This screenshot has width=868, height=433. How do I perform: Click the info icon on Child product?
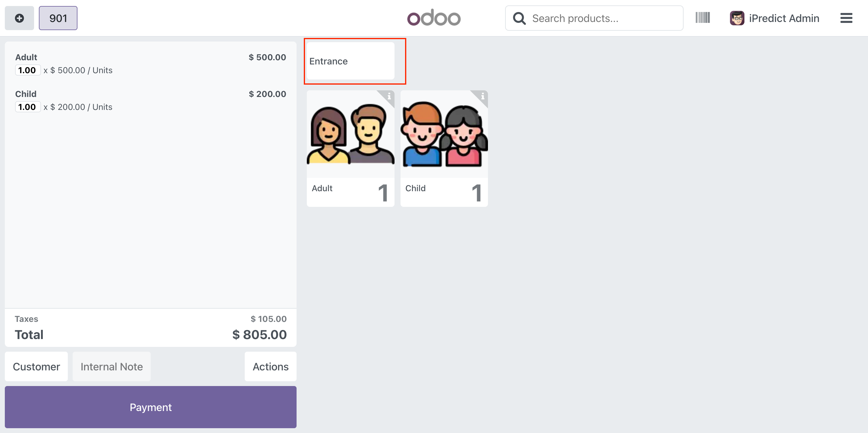(483, 96)
